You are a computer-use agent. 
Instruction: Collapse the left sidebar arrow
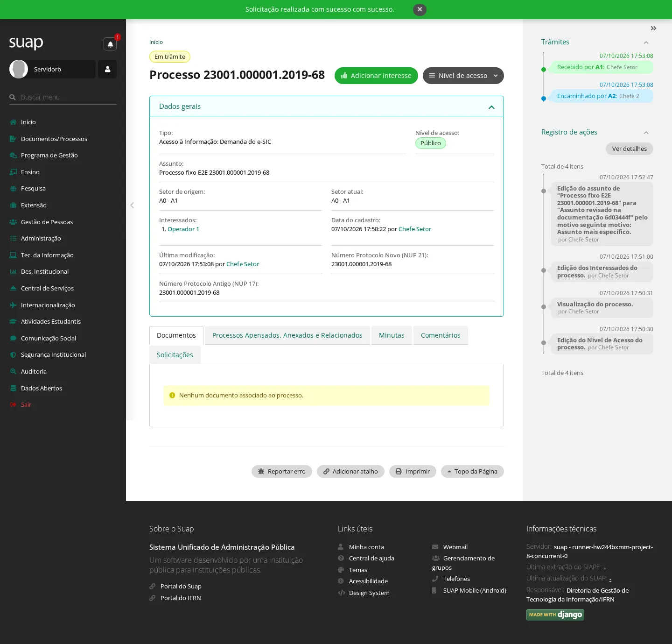click(132, 205)
